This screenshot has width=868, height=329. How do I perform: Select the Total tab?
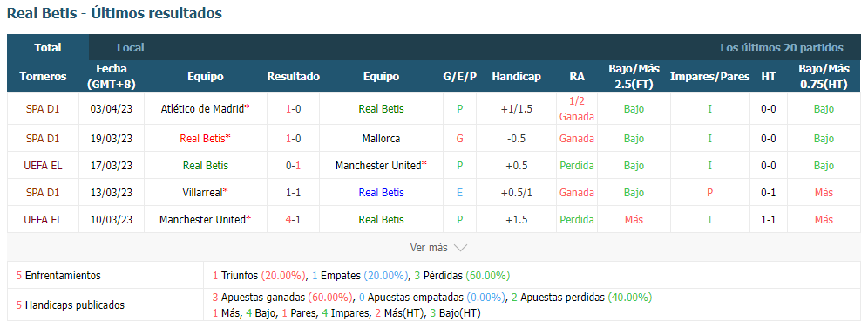[x=48, y=48]
